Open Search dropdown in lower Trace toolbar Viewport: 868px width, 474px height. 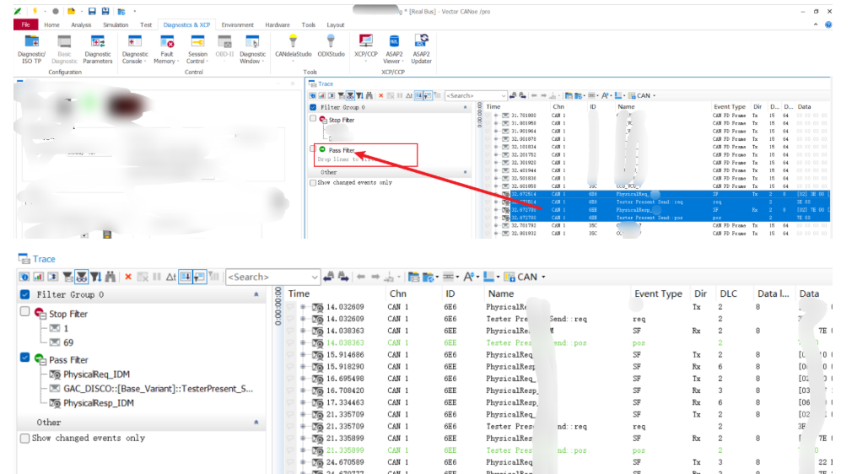point(315,277)
